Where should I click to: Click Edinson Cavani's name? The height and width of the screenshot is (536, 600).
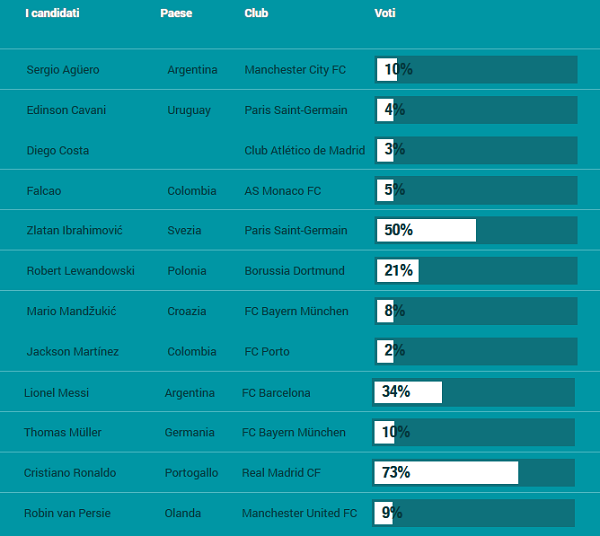pos(66,110)
